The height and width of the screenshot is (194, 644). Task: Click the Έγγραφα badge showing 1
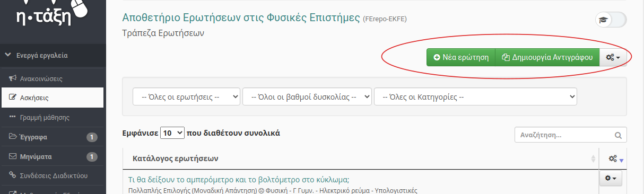point(92,137)
